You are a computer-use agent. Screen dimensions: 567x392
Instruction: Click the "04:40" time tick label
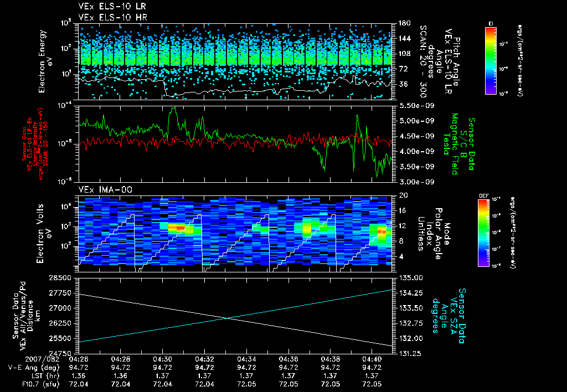pyautogui.click(x=372, y=359)
